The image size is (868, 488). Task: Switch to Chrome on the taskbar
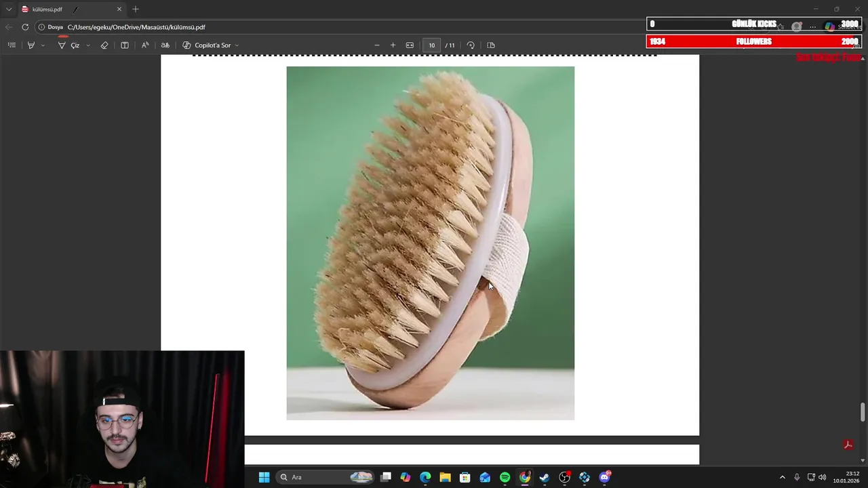pos(525,477)
